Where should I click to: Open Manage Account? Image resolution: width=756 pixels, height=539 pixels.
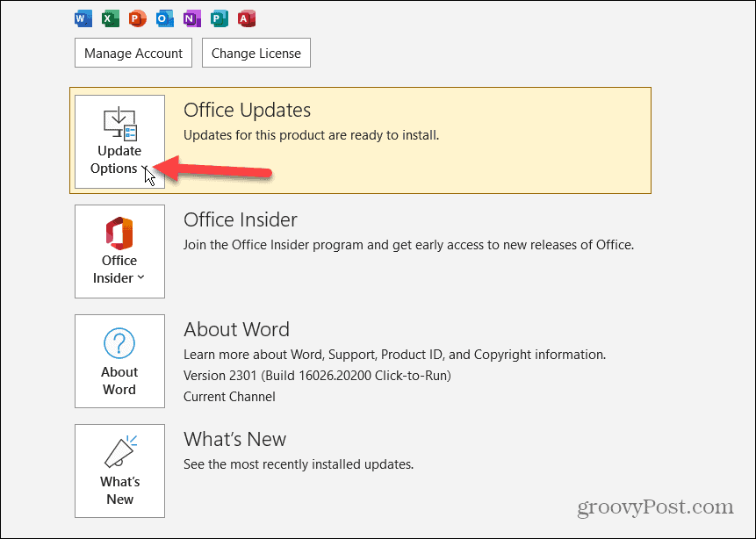[x=133, y=53]
